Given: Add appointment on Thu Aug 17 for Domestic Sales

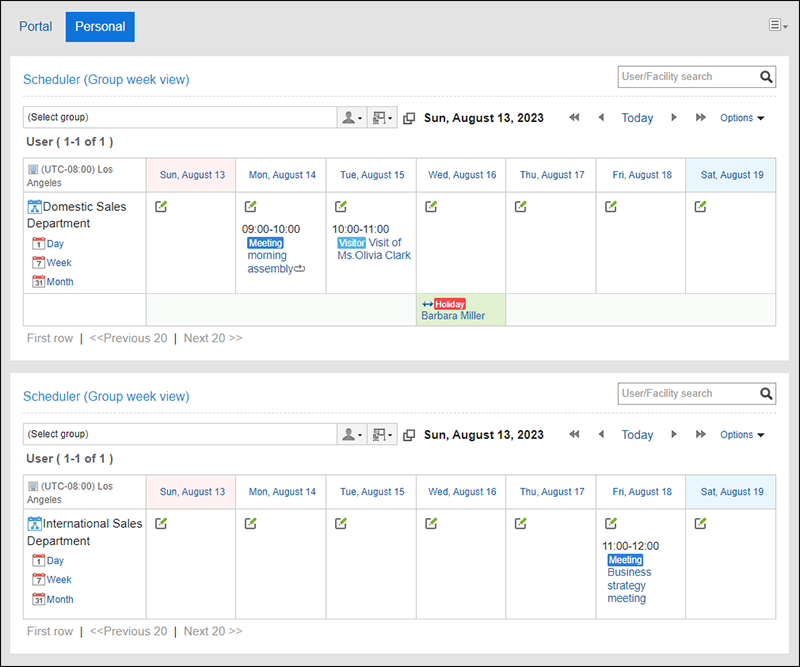Looking at the screenshot, I should click(520, 207).
